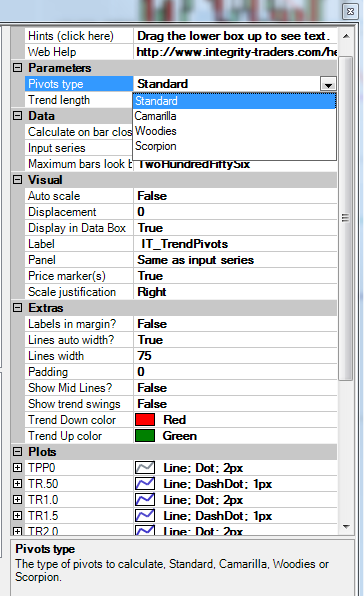Click the vertical scrollbar thumb
Screen dimensions: 364x596
345,218
